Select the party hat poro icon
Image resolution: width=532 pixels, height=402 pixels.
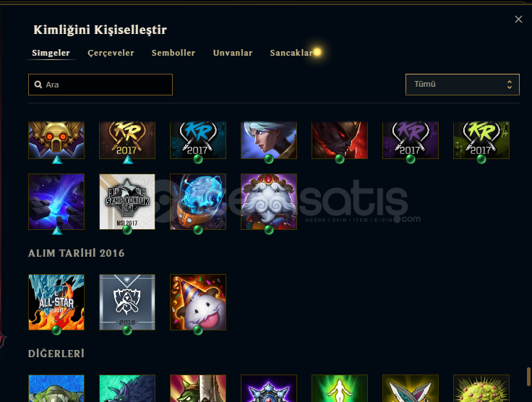coord(198,302)
